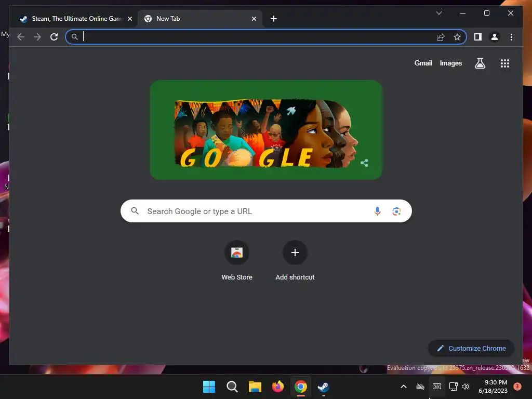Open the Google Doodle image

pos(266,130)
